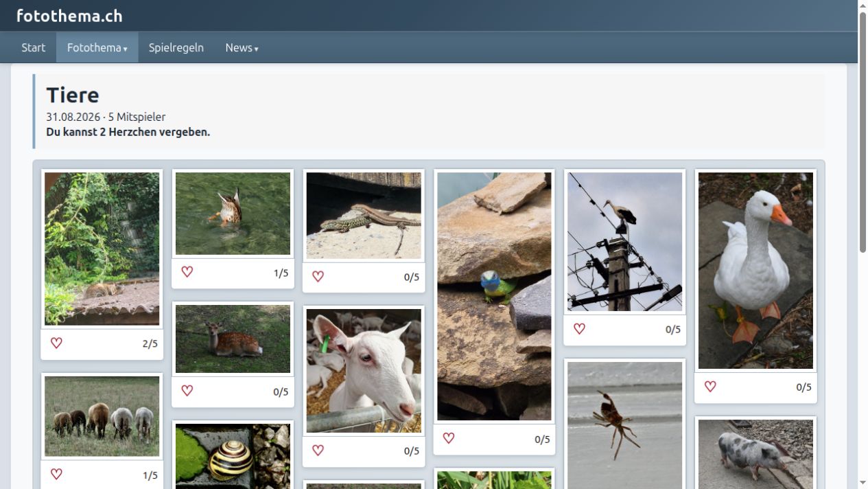Open the white goat picture
This screenshot has width=868, height=489.
click(x=364, y=371)
